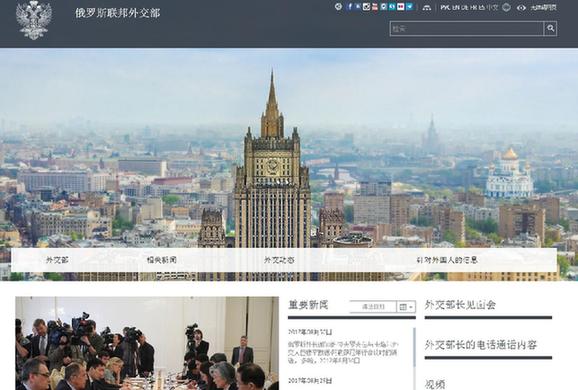Open the YouTube channel icon
The width and height of the screenshot is (578, 390).
pos(375,7)
